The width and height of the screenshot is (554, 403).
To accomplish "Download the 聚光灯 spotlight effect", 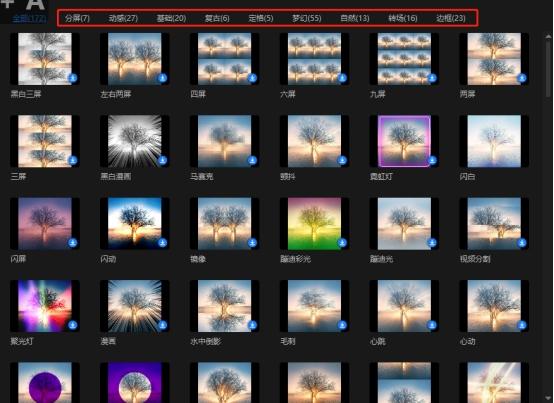I will (73, 325).
